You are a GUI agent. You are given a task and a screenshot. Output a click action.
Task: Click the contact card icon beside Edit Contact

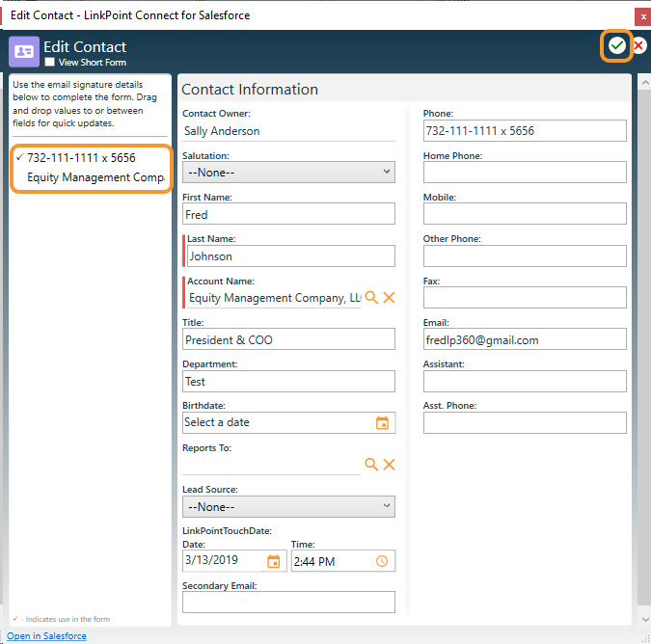(24, 52)
